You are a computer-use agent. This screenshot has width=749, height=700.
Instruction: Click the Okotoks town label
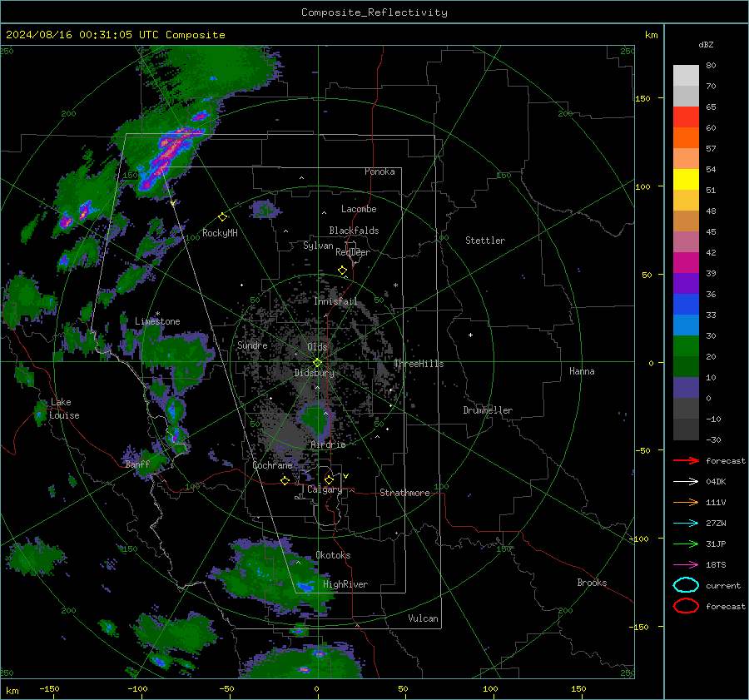[x=333, y=555]
